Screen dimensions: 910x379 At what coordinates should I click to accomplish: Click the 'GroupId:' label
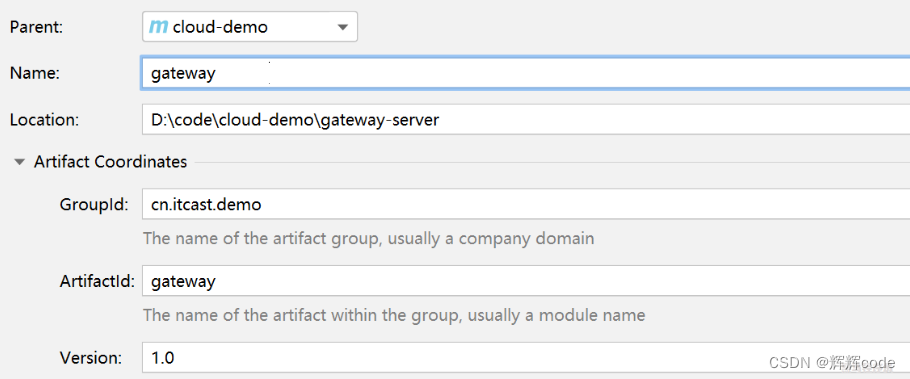click(x=94, y=204)
